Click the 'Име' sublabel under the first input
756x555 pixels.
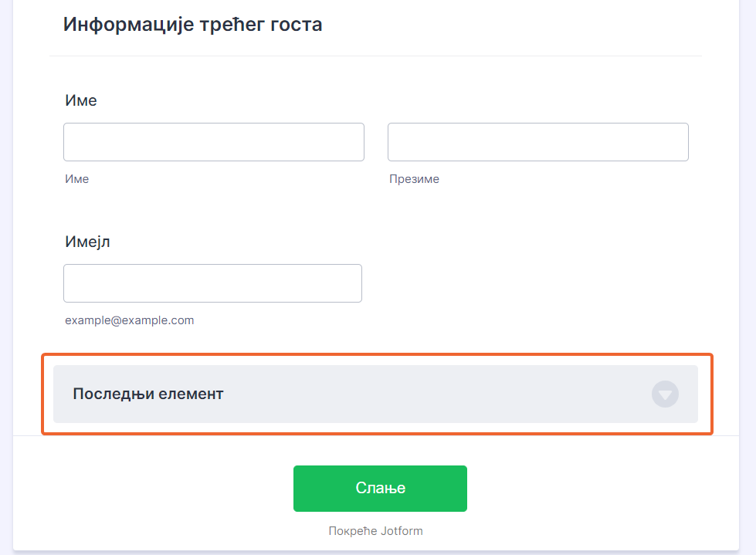pos(77,179)
